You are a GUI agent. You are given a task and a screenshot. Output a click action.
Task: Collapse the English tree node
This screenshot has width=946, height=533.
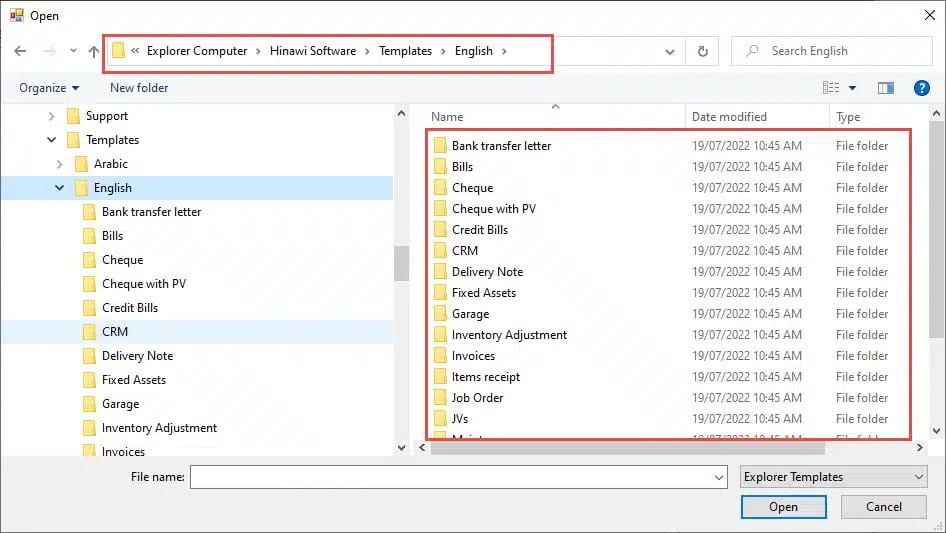[60, 188]
